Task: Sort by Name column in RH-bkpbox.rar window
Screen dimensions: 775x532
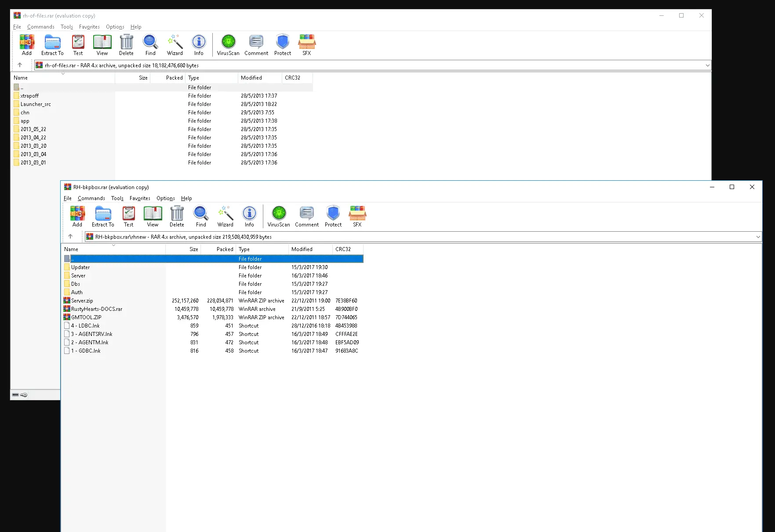Action: [113, 249]
